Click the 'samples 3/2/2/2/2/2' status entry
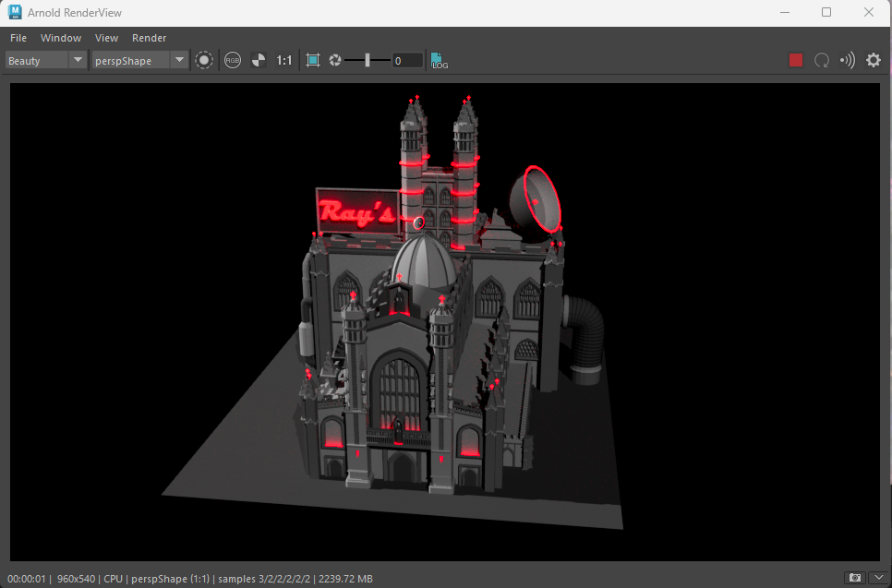This screenshot has width=892, height=588. pyautogui.click(x=264, y=579)
